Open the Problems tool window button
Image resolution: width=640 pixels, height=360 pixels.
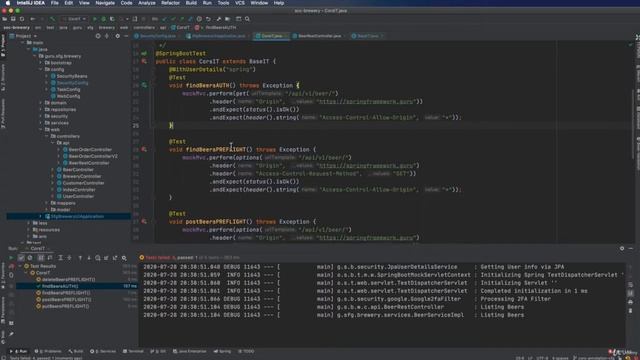[48, 351]
